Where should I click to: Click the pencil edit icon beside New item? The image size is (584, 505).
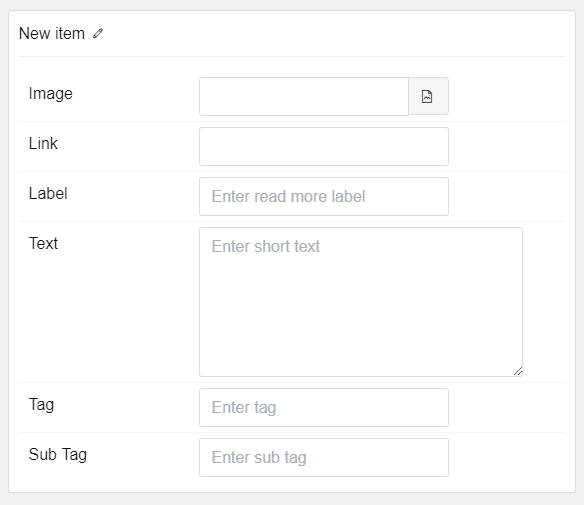(98, 34)
